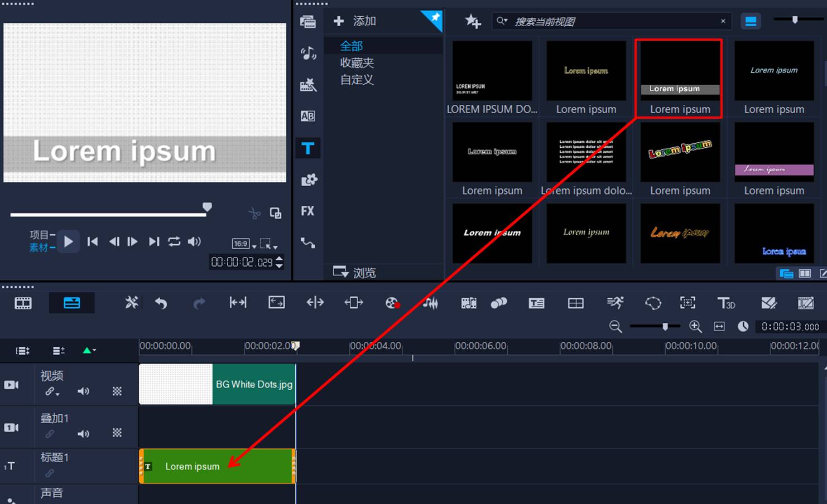Viewport: 827px width, 504px height.
Task: Mute the 叠加1 track audio
Action: point(83,434)
